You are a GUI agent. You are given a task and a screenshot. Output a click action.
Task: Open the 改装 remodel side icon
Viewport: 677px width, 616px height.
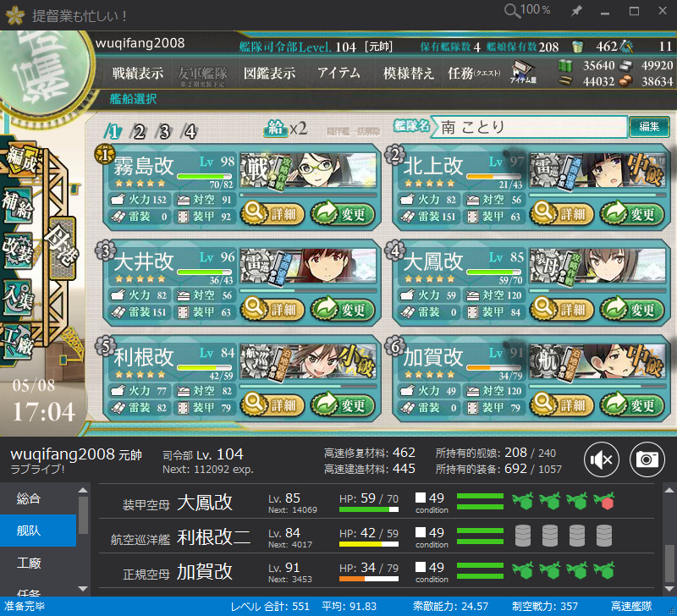[x=18, y=250]
